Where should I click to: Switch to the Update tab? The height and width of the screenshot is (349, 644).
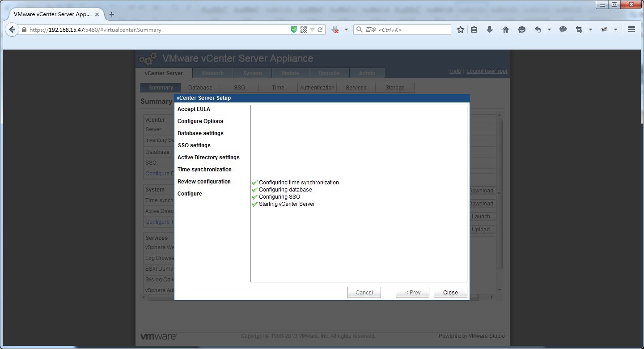tap(290, 73)
